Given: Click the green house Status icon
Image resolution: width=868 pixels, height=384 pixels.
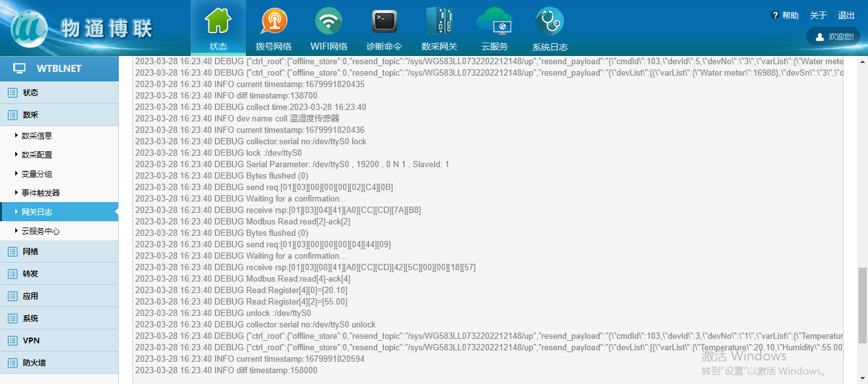Looking at the screenshot, I should coord(218,22).
